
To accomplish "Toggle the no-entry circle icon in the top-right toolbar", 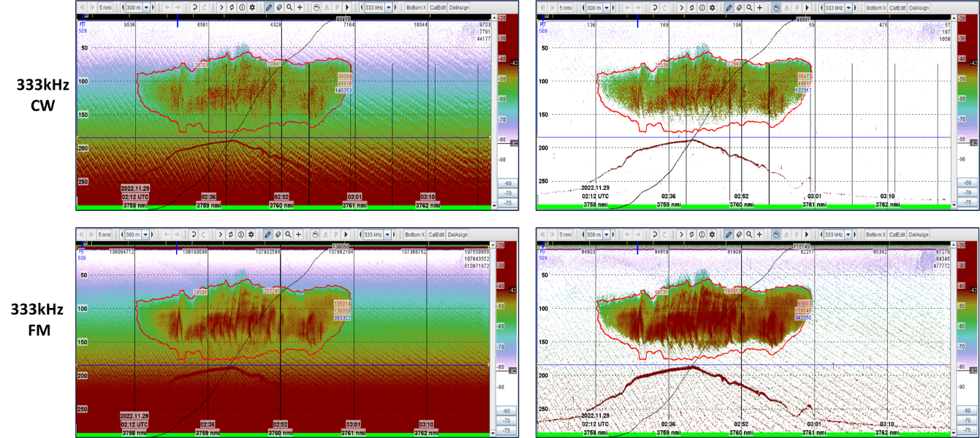I will [x=776, y=9].
